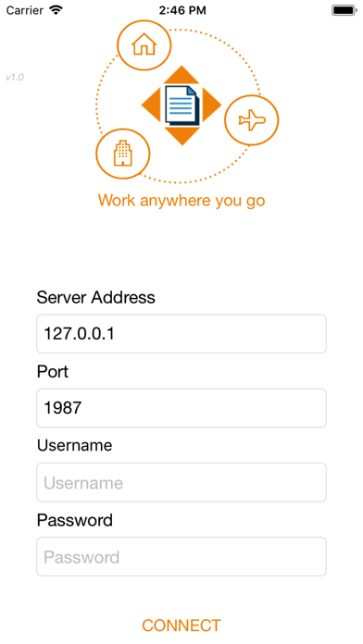Click the Port field containing 1987
Screen dimensions: 363x644
181,408
